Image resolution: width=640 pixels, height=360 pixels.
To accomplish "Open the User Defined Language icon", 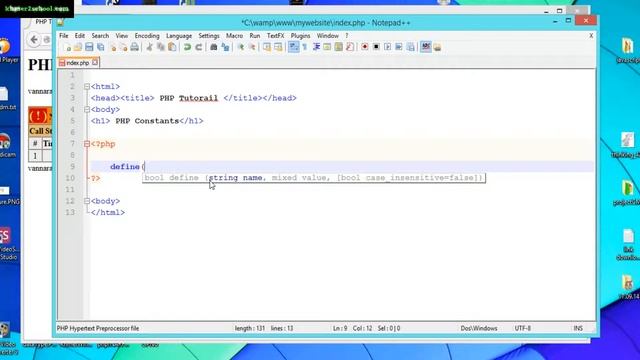I will [327, 47].
